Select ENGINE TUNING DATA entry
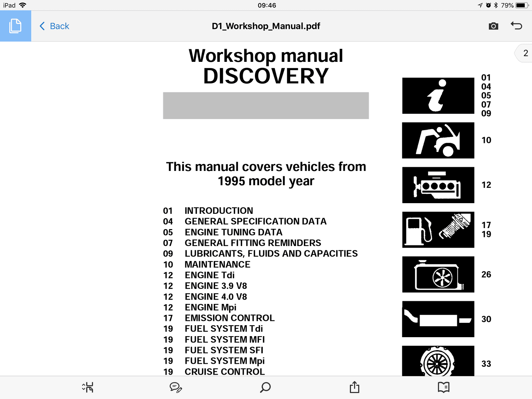 click(233, 232)
